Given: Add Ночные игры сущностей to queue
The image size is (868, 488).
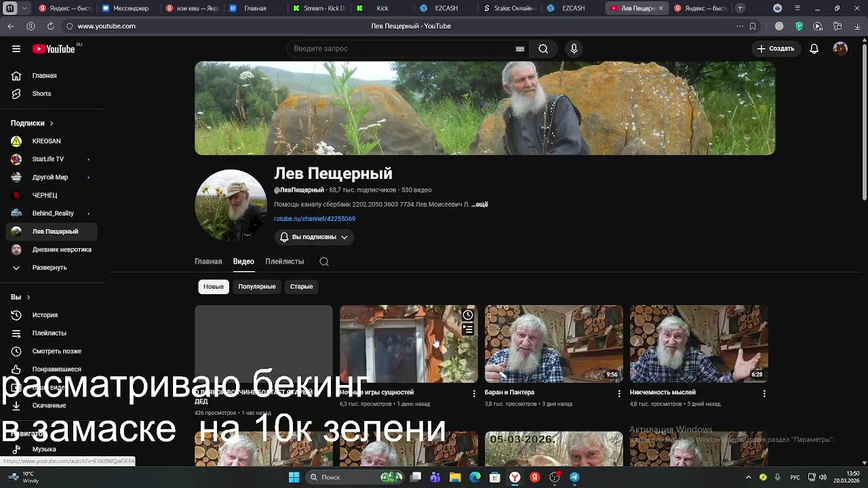Looking at the screenshot, I should pos(468,329).
